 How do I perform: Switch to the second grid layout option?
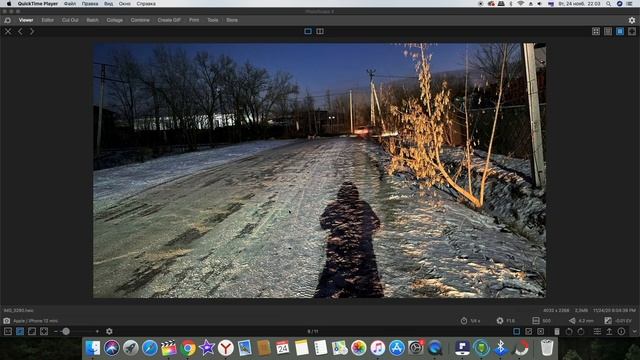tap(608, 31)
